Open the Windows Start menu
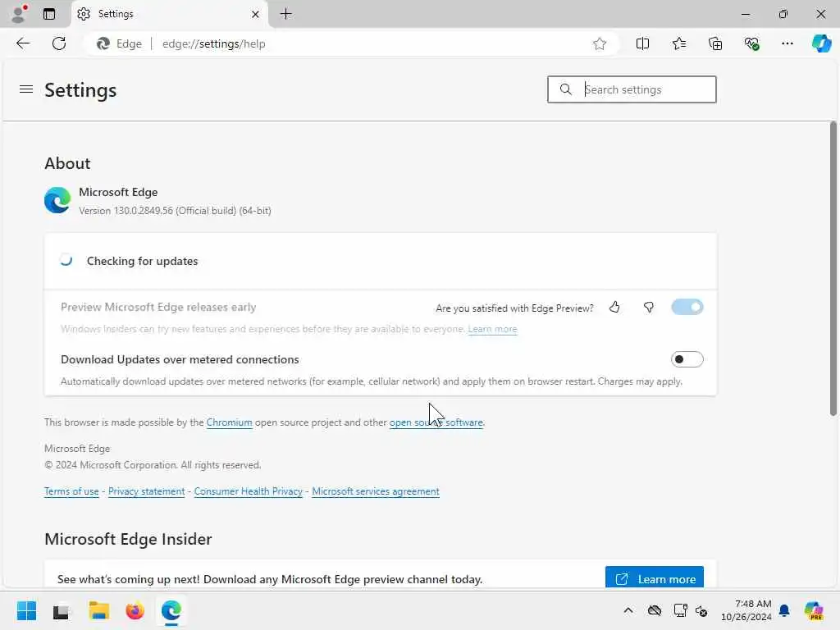Image resolution: width=840 pixels, height=630 pixels. [26, 610]
